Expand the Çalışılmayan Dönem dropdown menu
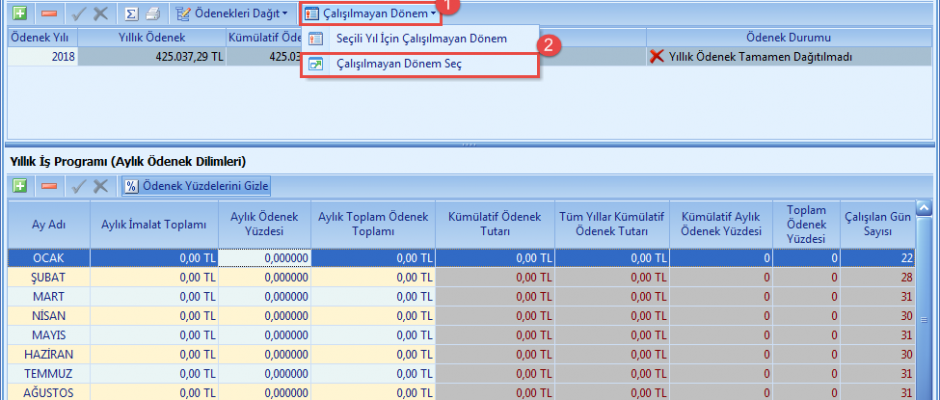 [371, 14]
